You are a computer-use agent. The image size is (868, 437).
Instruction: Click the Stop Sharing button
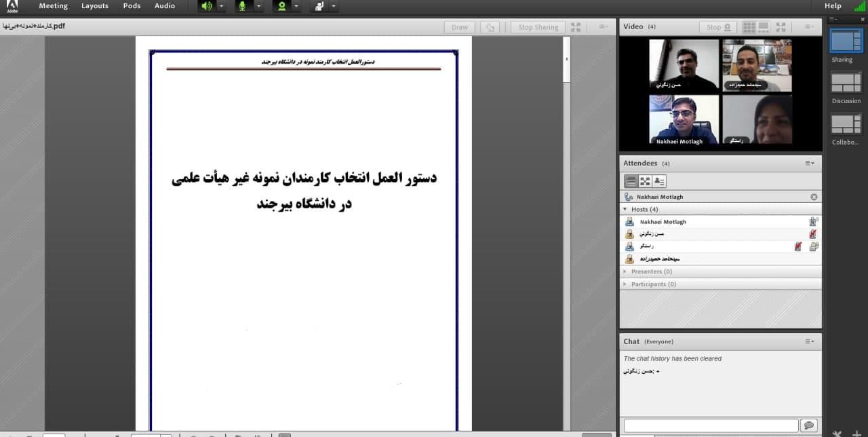[x=538, y=27]
